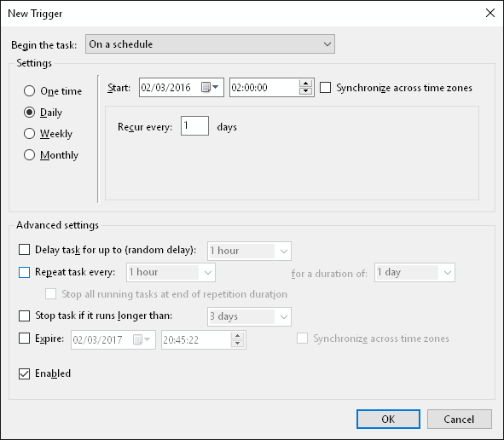Expand the Begin the task dropdown

pos(211,44)
